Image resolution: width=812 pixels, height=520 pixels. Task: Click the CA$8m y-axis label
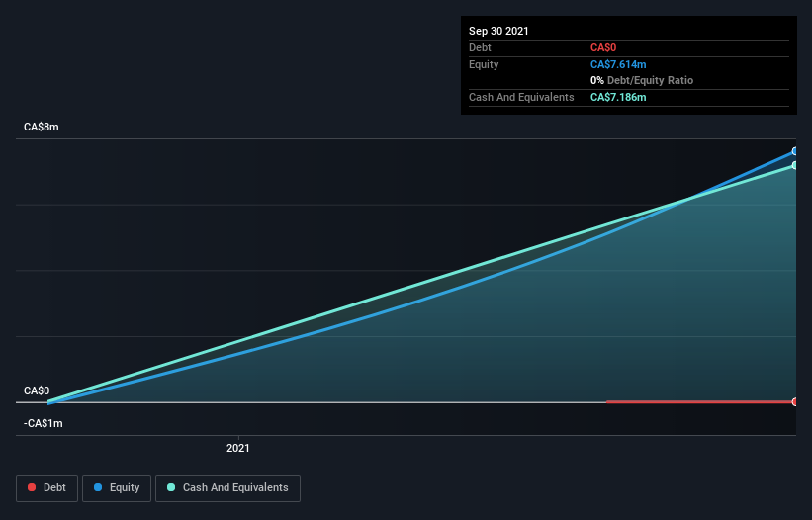42,127
